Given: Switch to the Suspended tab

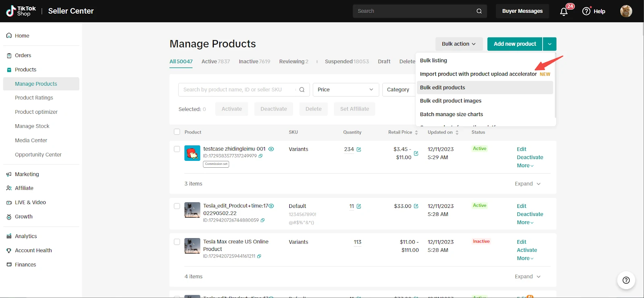Looking at the screenshot, I should click(x=347, y=62).
